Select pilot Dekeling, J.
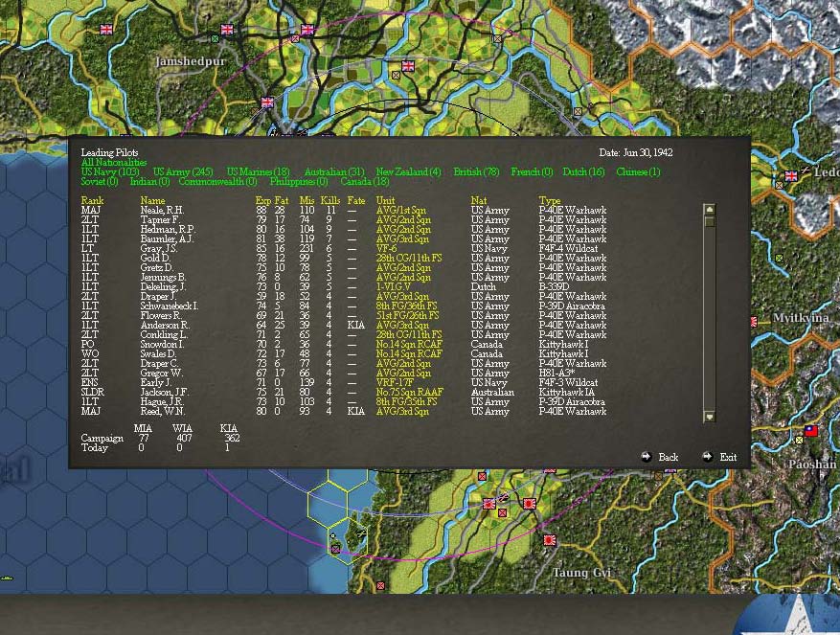Image resolution: width=840 pixels, height=635 pixels. coord(163,286)
